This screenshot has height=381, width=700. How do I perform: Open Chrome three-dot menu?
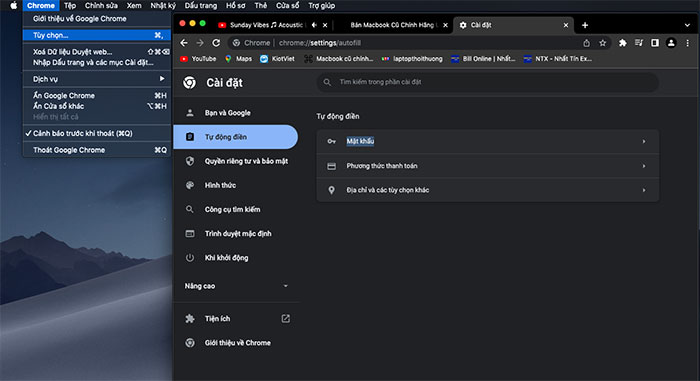[688, 43]
